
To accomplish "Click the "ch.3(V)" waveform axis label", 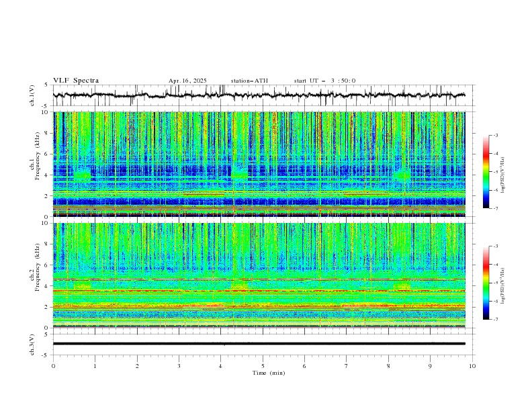I will 32,345.
